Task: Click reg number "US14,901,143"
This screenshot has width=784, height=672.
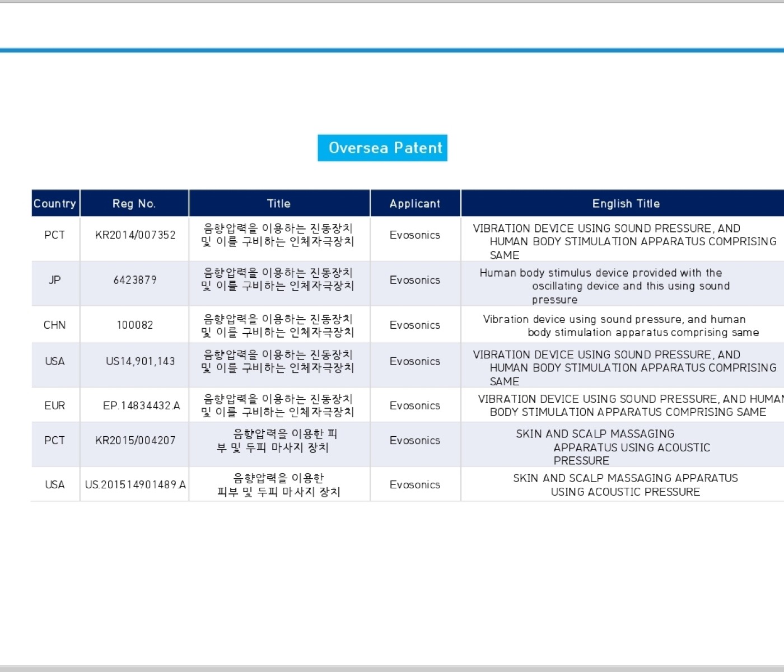Action: pos(141,361)
